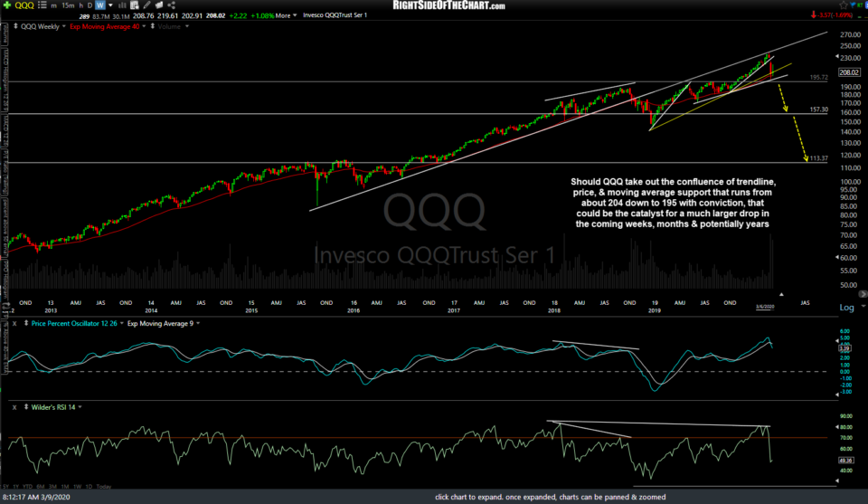Close the Price Percent Oscillator pane

[x=14, y=323]
